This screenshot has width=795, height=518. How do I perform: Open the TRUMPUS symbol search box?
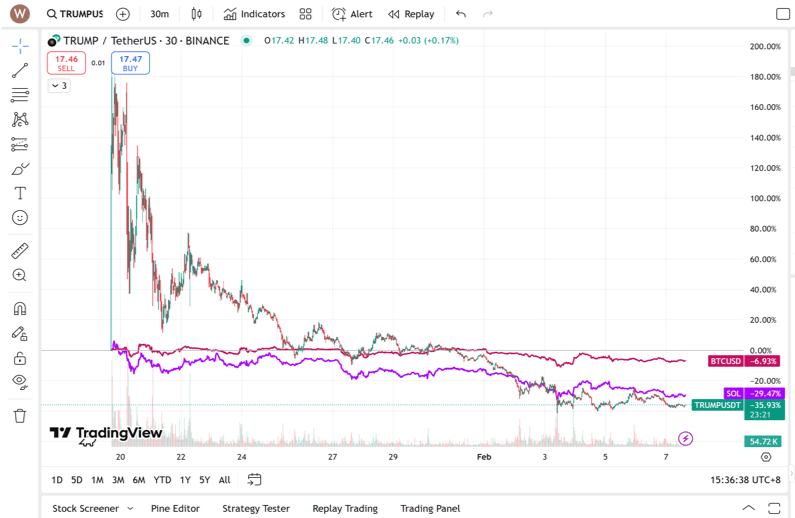75,14
